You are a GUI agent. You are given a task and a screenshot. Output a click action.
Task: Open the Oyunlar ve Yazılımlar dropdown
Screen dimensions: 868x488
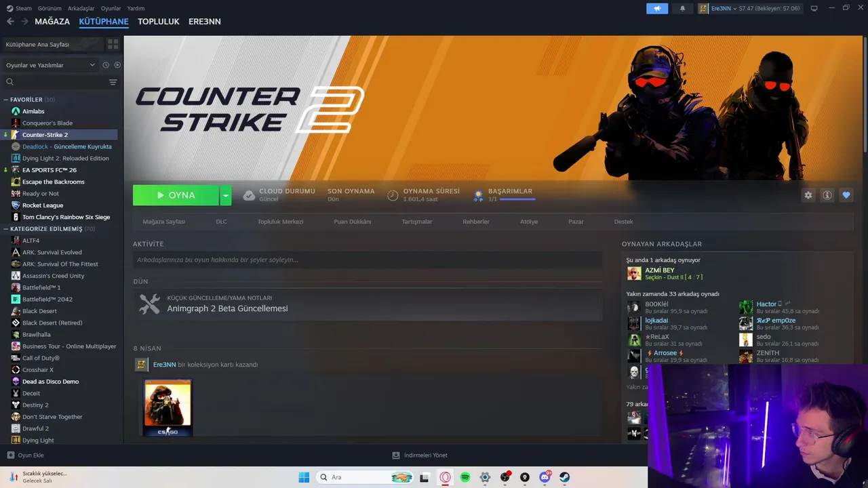click(50, 65)
